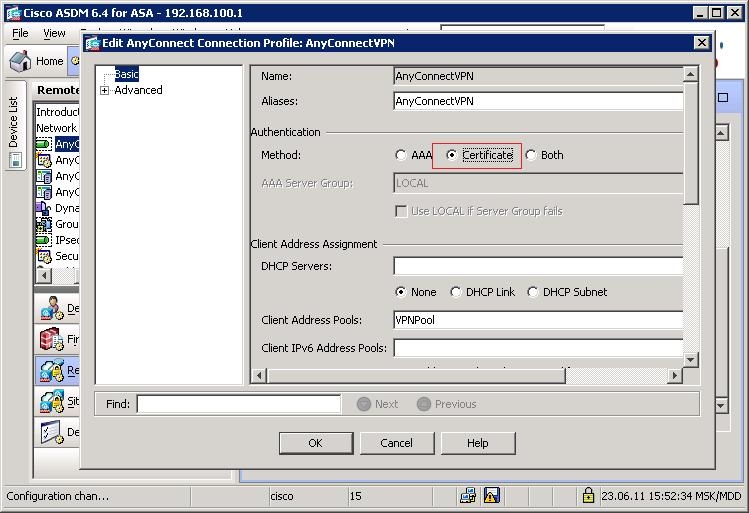The width and height of the screenshot is (749, 513).
Task: Select the AnyConnect Connection Profiles icon highlighted in tree
Action: (43, 144)
